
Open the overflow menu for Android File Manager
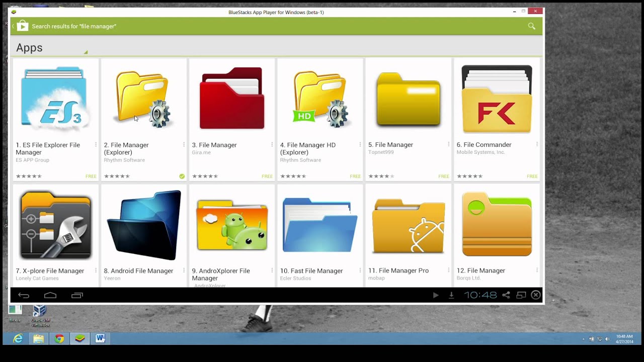pyautogui.click(x=184, y=270)
